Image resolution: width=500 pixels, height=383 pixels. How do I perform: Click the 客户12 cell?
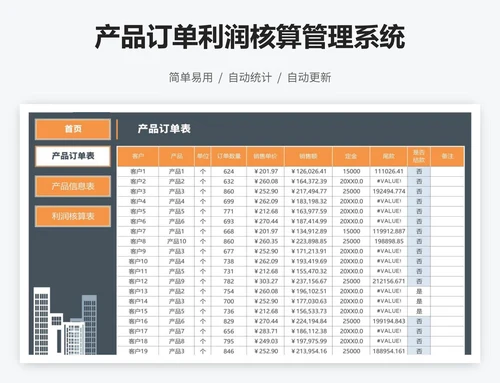click(x=138, y=281)
